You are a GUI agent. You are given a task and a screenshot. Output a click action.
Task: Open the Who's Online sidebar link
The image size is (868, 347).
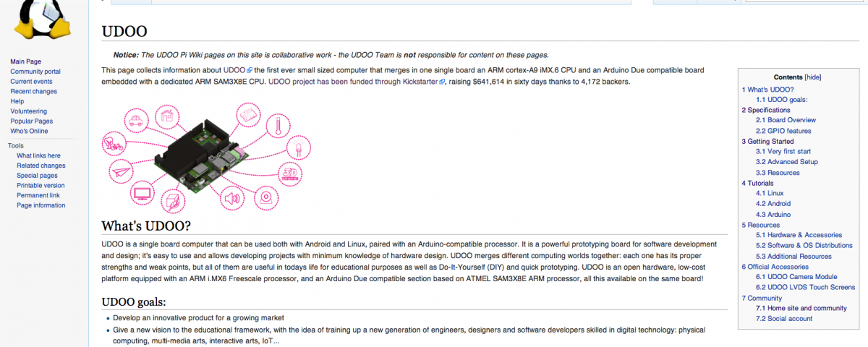click(29, 131)
